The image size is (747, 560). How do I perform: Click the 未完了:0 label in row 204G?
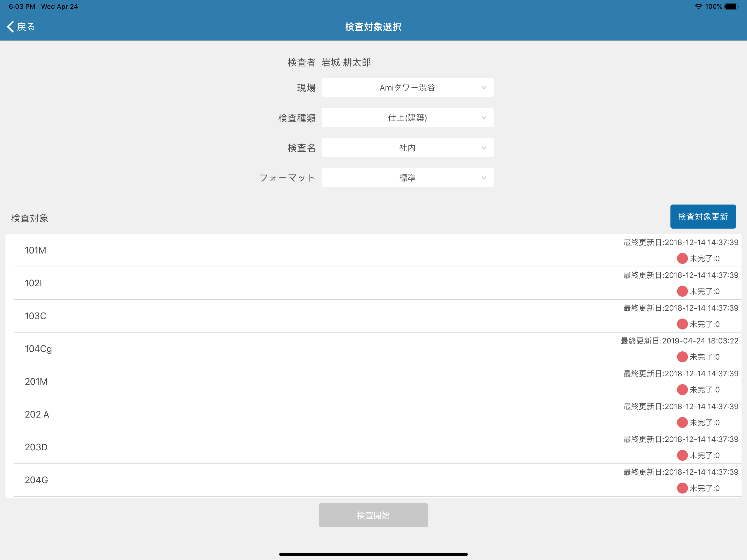[x=704, y=488]
